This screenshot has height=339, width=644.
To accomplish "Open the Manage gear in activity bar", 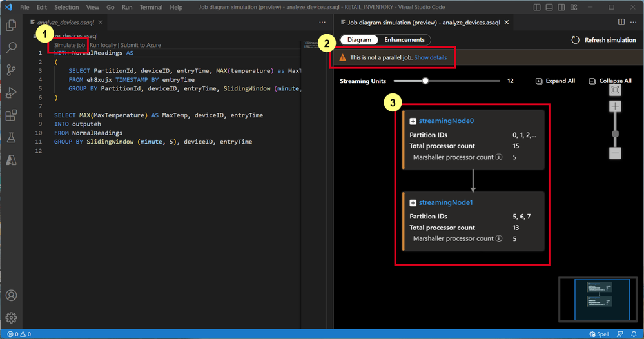I will (x=11, y=317).
